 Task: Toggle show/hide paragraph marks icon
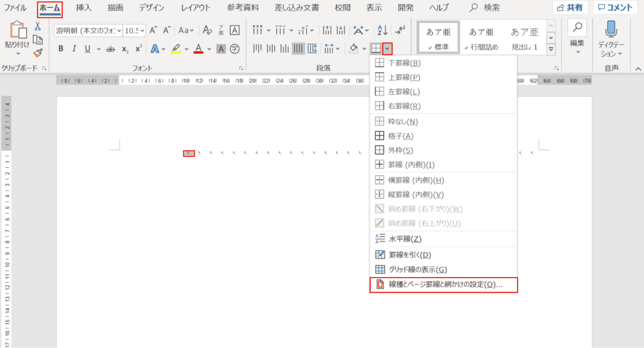click(400, 30)
